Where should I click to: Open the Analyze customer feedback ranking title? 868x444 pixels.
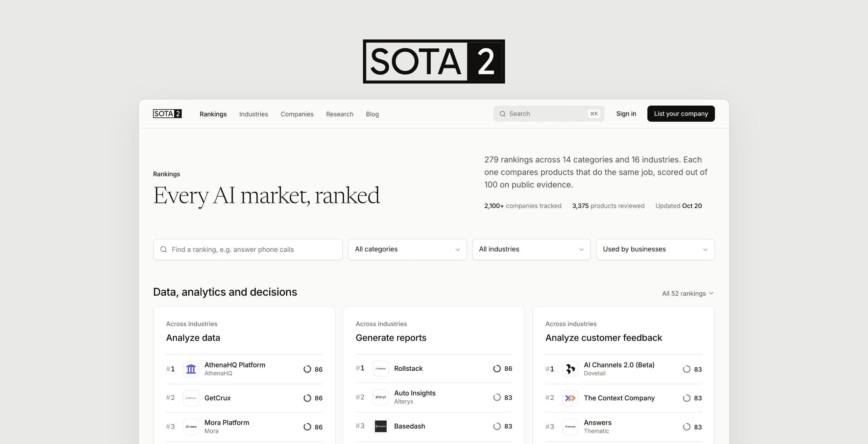click(x=604, y=338)
